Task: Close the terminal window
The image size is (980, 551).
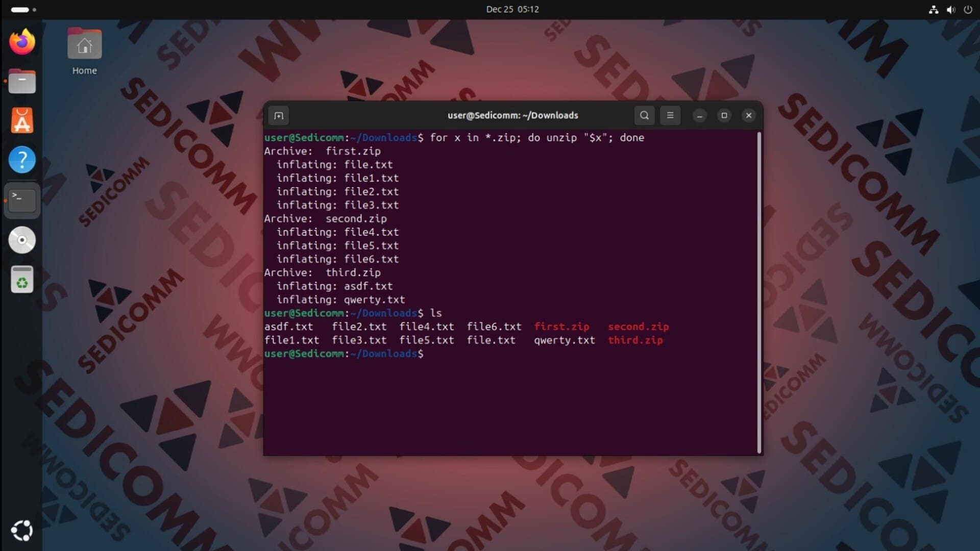Action: [x=749, y=116]
